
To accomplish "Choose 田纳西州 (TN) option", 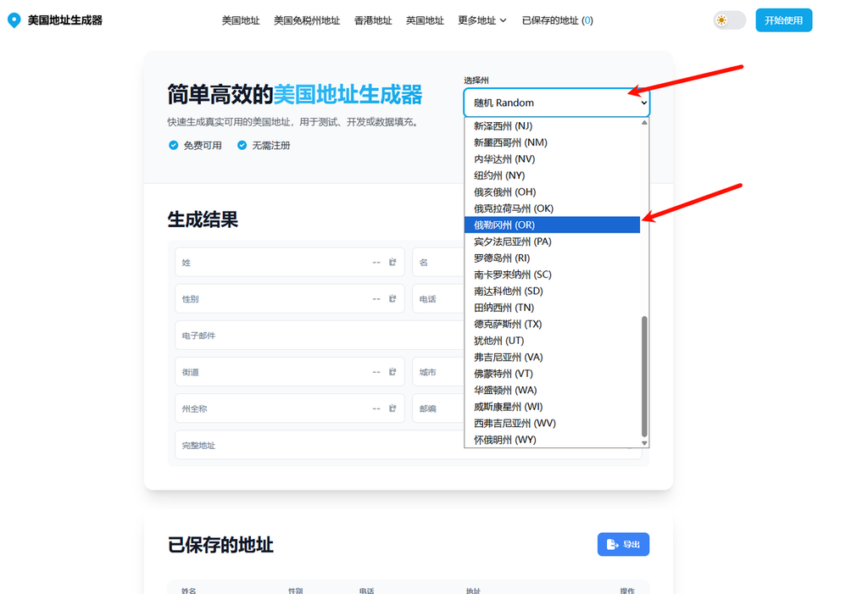I will coord(552,308).
